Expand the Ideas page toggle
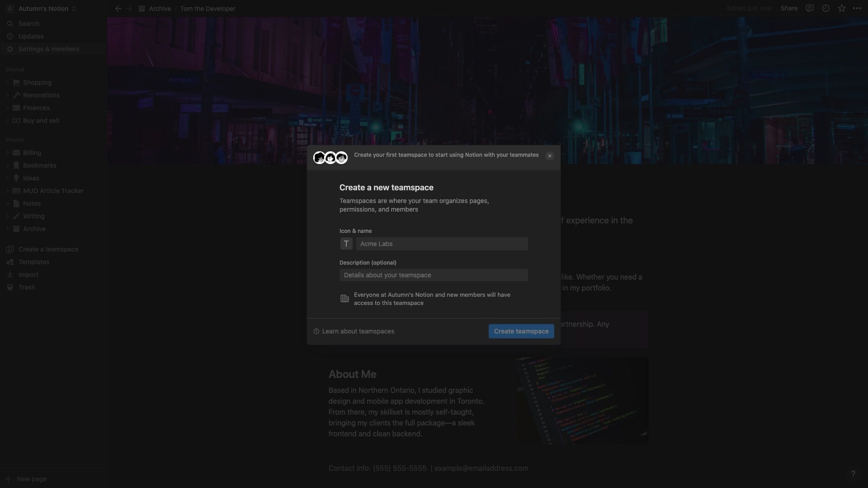The image size is (868, 488). pos(7,178)
